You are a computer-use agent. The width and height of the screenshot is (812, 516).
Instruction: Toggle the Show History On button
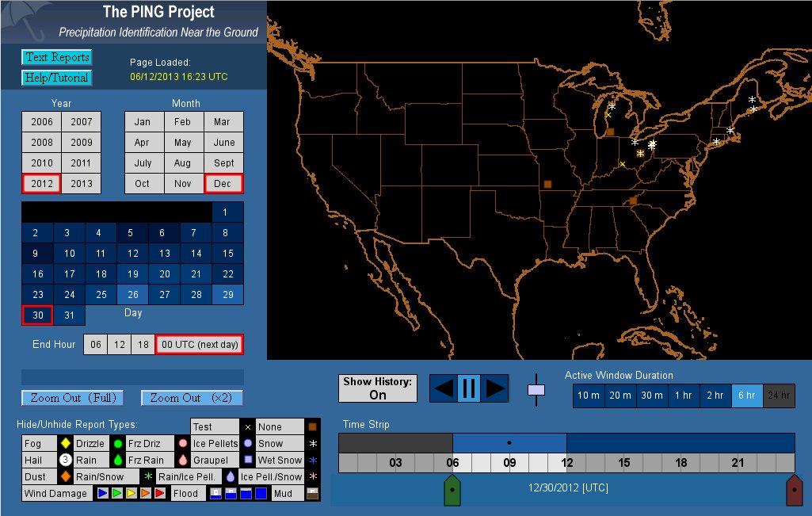point(377,388)
